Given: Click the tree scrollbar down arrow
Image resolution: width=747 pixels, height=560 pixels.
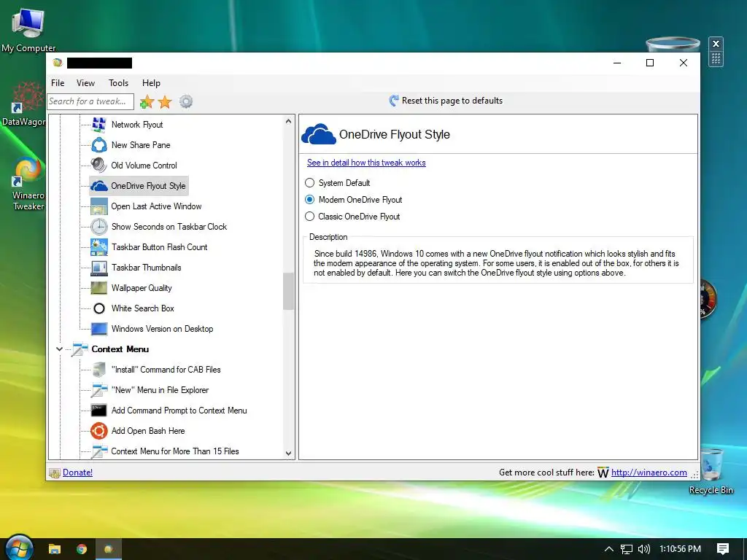Looking at the screenshot, I should tap(288, 454).
